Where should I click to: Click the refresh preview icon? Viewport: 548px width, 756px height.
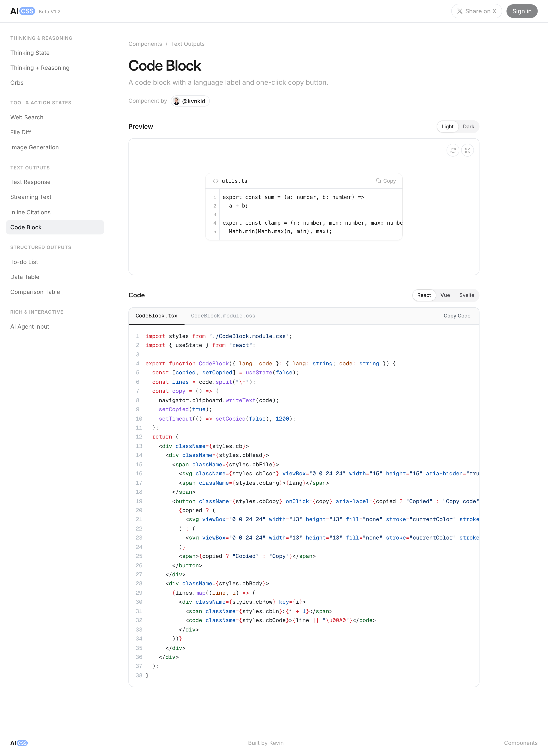point(453,150)
